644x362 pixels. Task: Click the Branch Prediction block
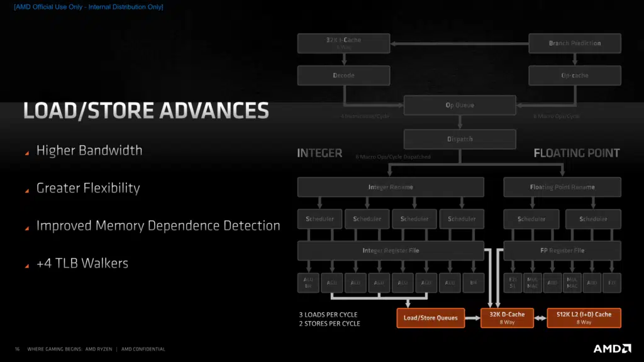pyautogui.click(x=575, y=43)
